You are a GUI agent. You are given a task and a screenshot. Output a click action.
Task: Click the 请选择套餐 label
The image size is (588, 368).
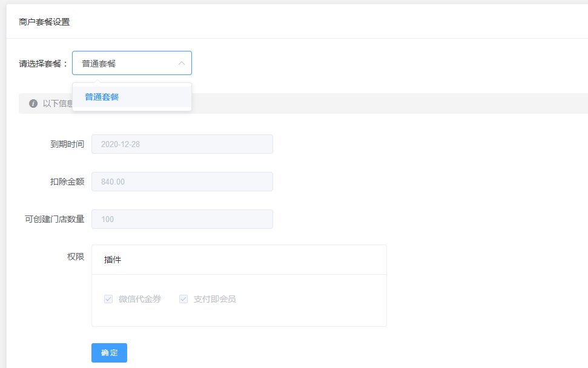click(44, 64)
